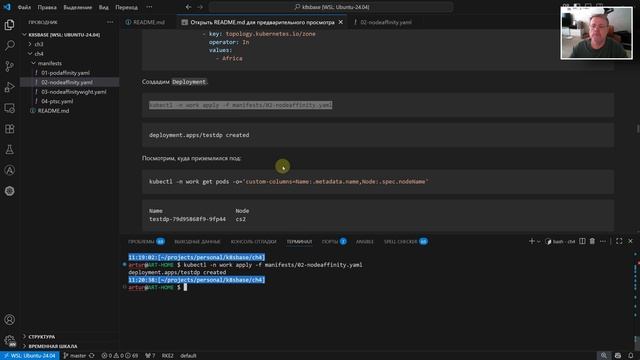Open errors and warnings status item
Screen dimensions: 640x360
[120, 356]
